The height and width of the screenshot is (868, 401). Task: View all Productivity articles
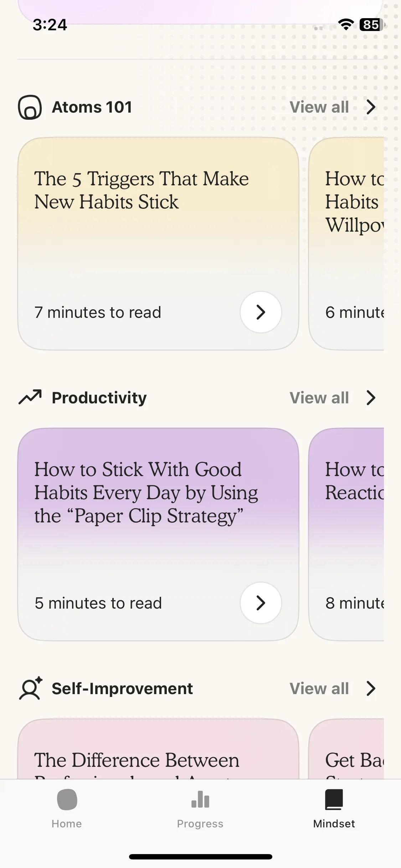[319, 398]
